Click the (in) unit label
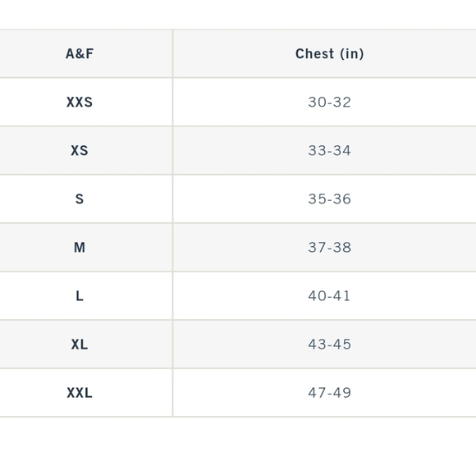The height and width of the screenshot is (475, 476). pyautogui.click(x=352, y=54)
